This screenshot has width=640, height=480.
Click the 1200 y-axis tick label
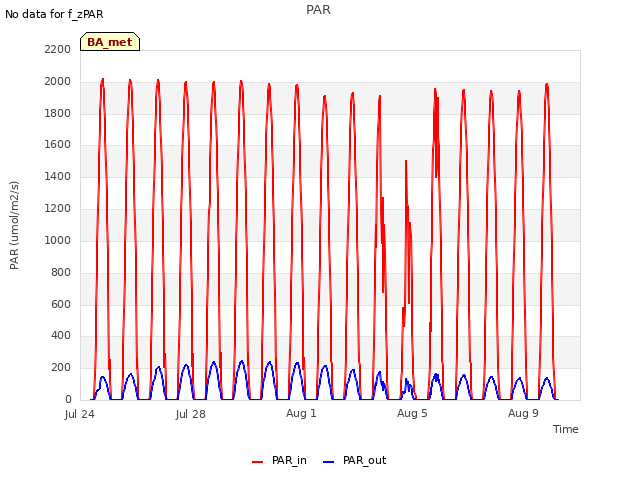(58, 209)
